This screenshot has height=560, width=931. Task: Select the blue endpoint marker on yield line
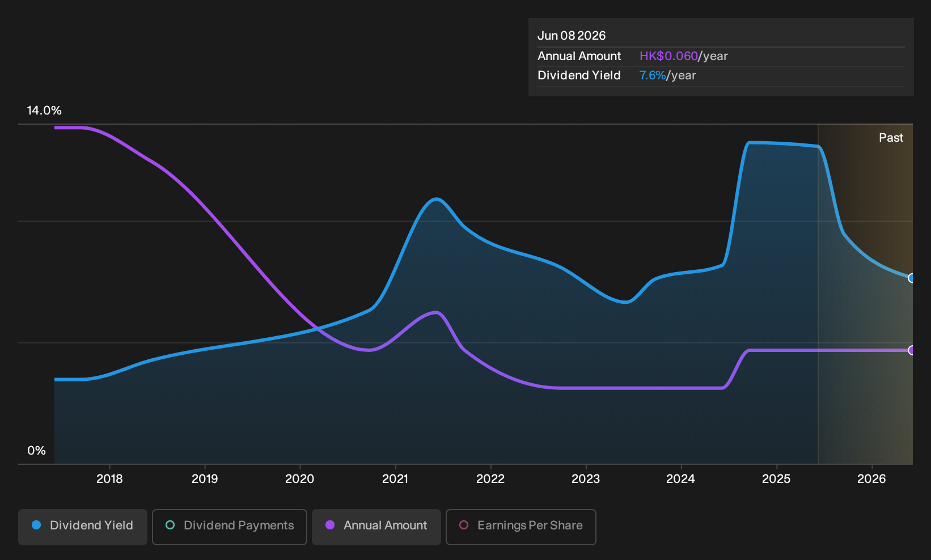911,278
